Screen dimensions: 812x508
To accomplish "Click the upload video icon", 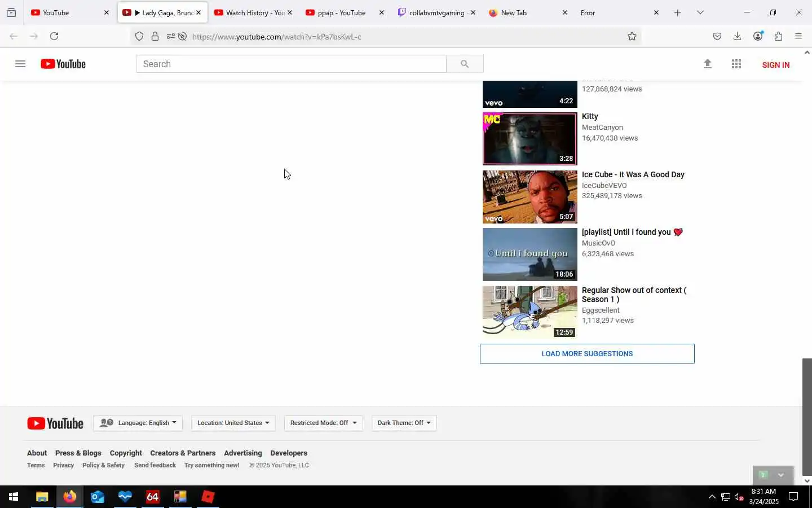I will point(708,64).
